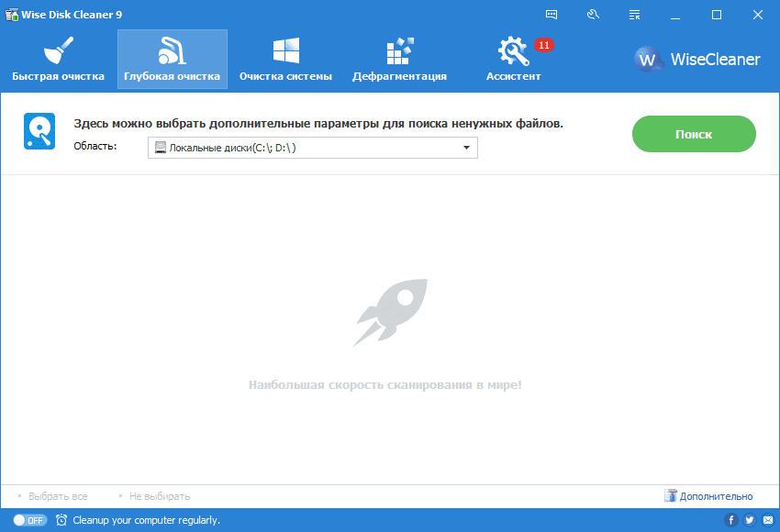Click the WiseCleaner logo
780x532 pixels.
coord(697,59)
